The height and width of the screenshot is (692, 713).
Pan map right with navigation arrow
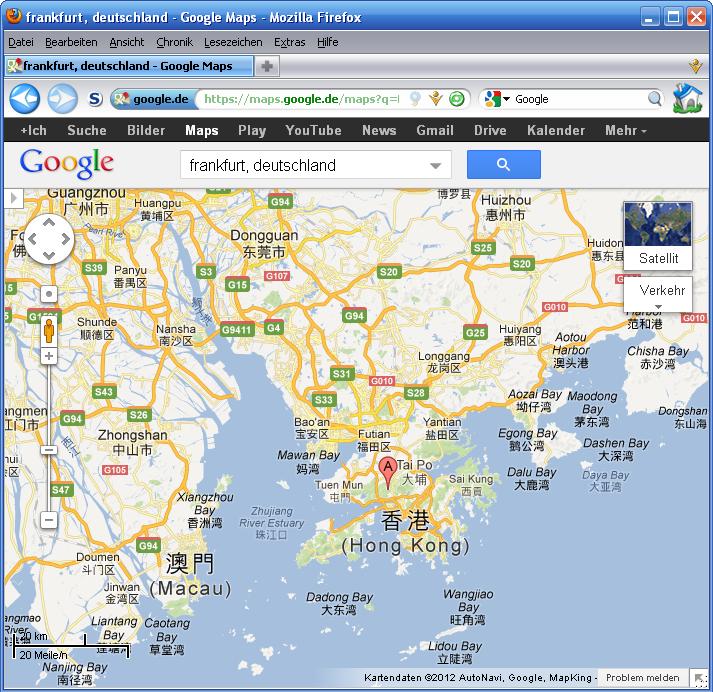pos(66,239)
